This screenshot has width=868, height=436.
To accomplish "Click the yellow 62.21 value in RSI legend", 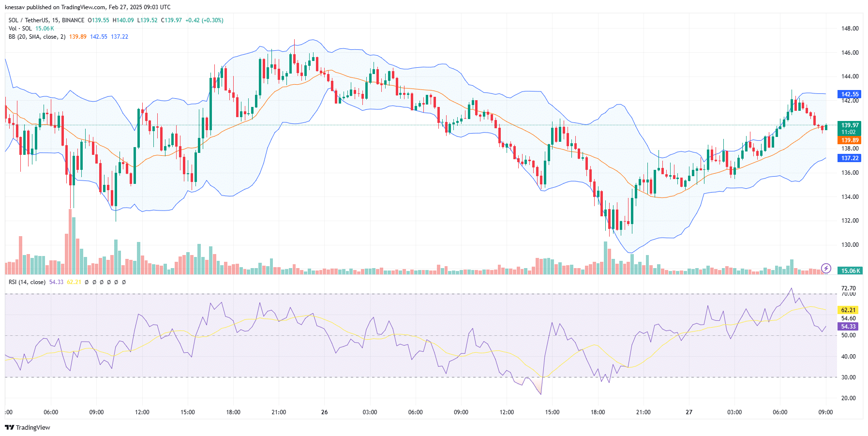I will click(74, 282).
